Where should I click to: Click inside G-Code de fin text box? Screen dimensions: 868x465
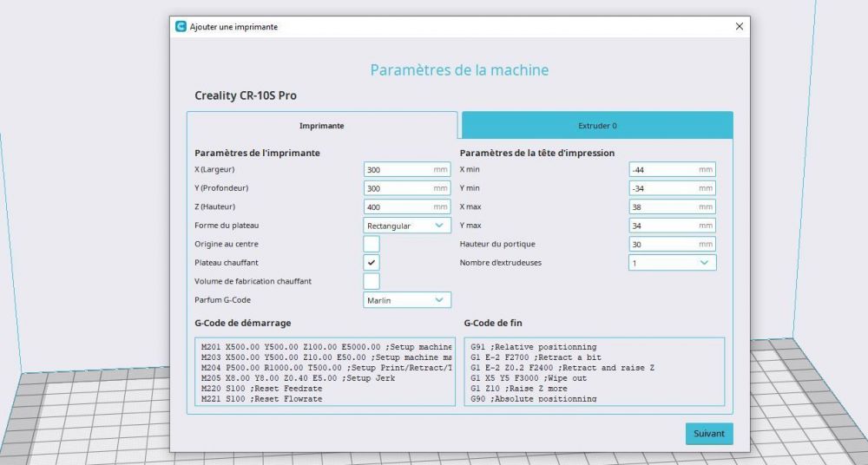coord(594,371)
